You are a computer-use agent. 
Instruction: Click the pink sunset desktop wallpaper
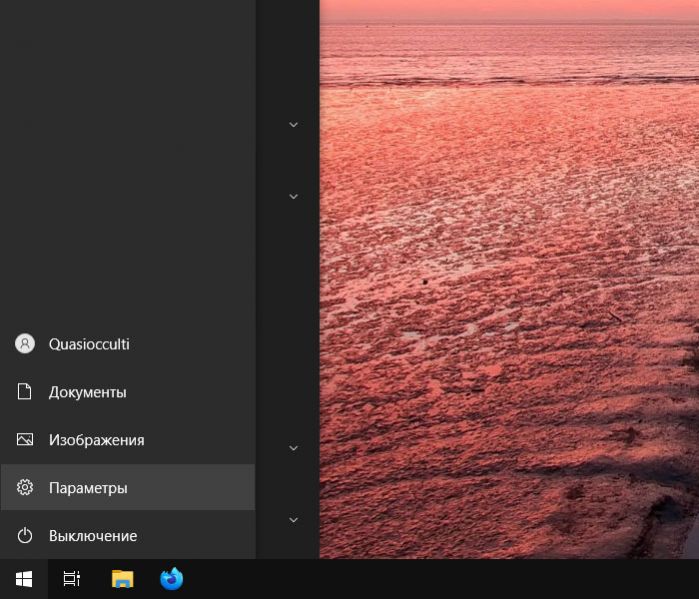[x=508, y=276]
